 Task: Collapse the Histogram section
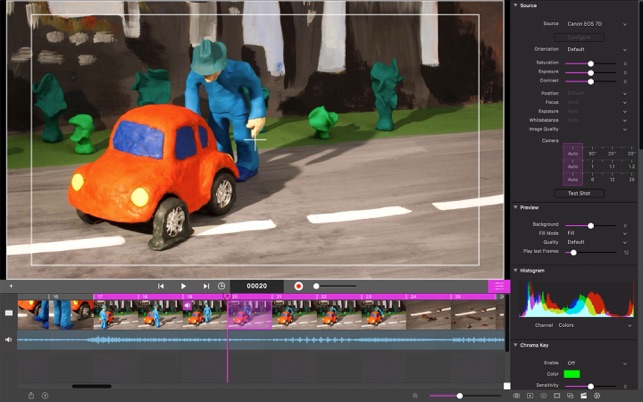(515, 270)
